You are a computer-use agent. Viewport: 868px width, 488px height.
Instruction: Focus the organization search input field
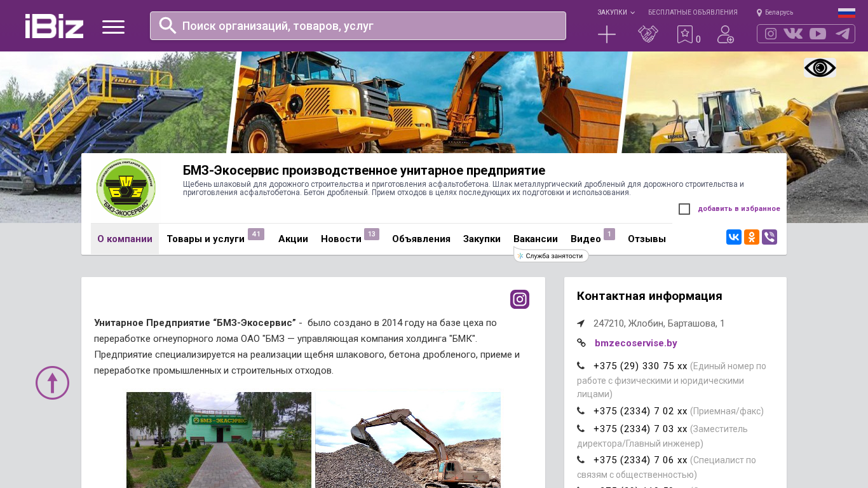tap(358, 25)
